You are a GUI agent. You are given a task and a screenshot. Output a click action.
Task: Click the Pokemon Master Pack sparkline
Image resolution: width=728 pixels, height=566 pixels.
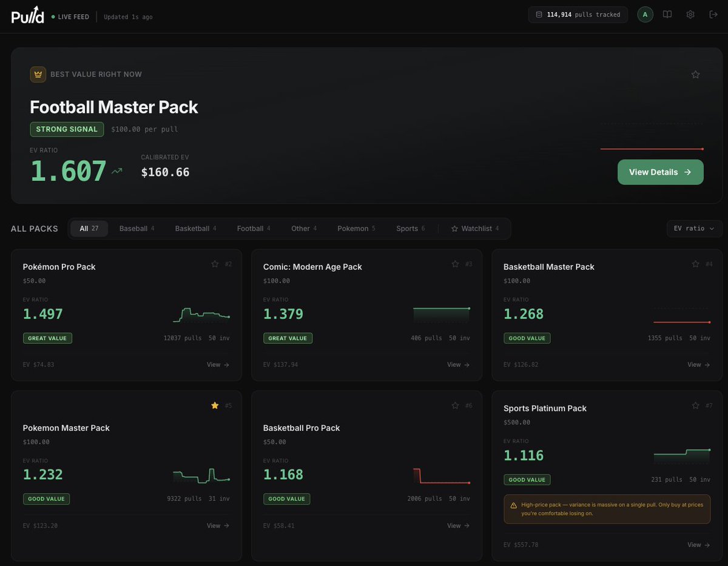pyautogui.click(x=201, y=475)
